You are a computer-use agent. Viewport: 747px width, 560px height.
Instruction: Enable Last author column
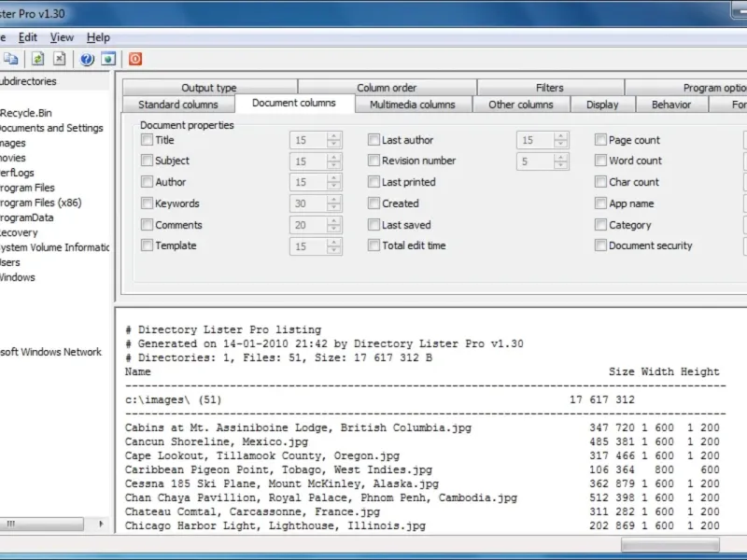coord(374,139)
